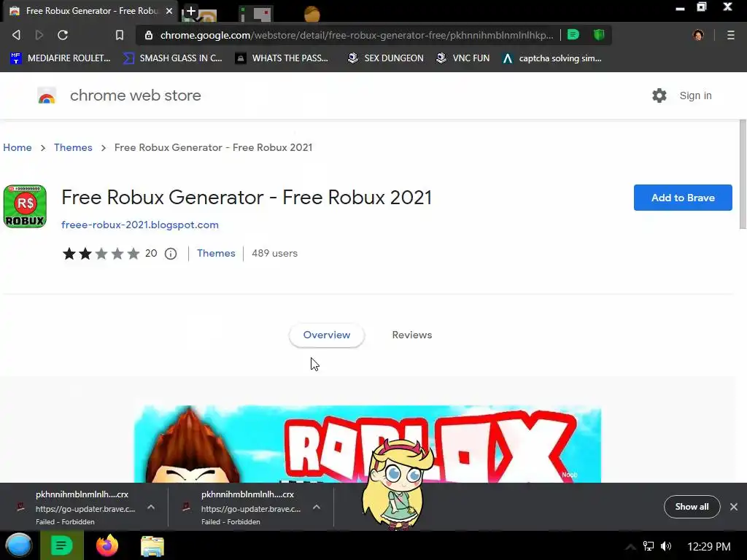Bookmark this page using the bookmark icon
This screenshot has width=747, height=560.
pyautogui.click(x=120, y=35)
